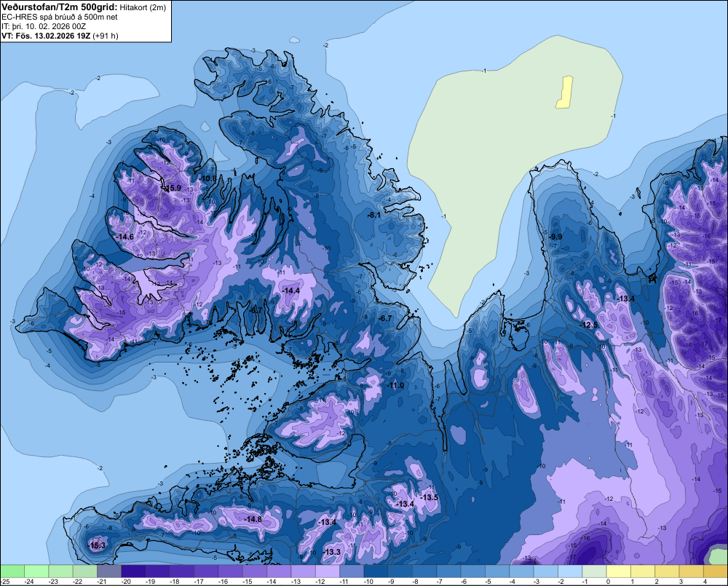Click the -15.9 temperature value on map
728x586 pixels.
(x=173, y=188)
